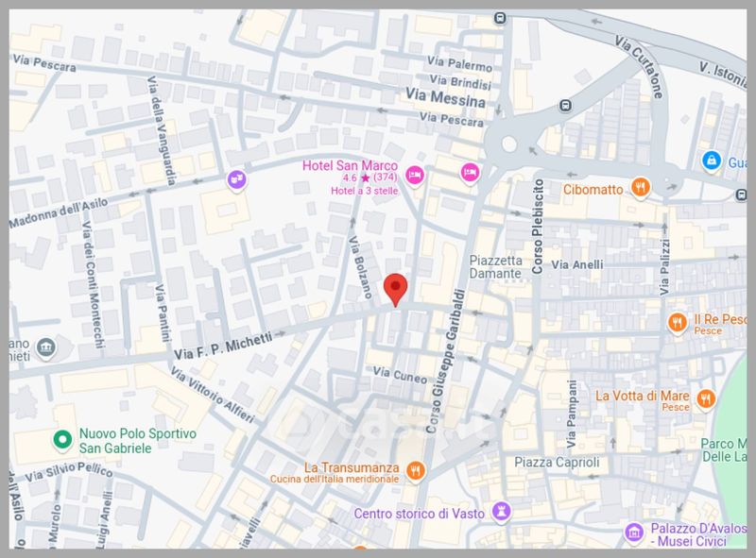The width and height of the screenshot is (756, 558).
Task: Click the V. Istonia street label
Action: pos(722,75)
